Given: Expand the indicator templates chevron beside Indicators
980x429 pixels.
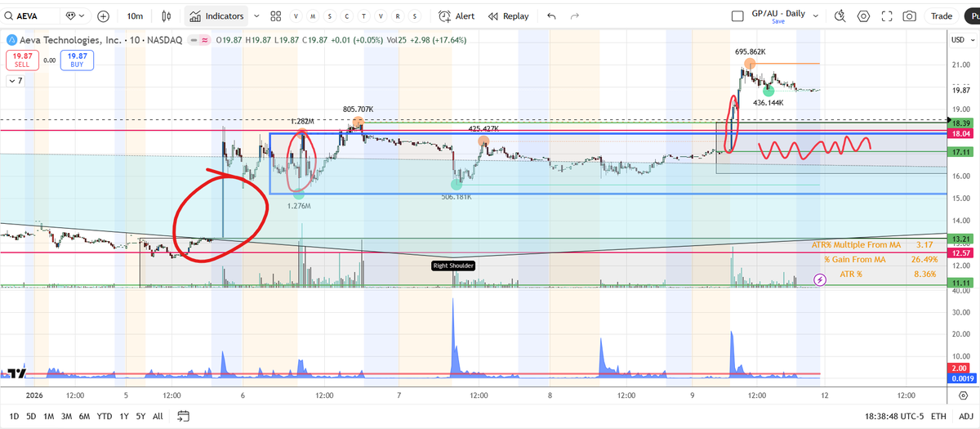Looking at the screenshot, I should click(x=257, y=16).
